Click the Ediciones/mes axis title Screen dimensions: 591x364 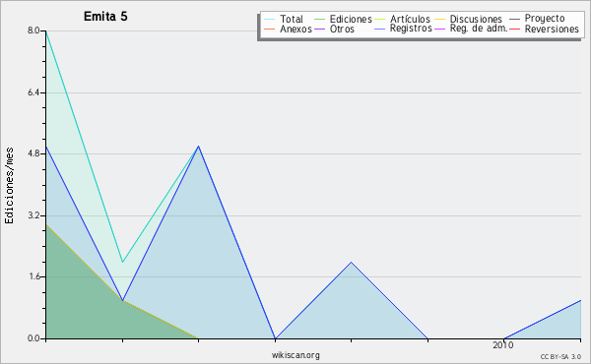pos(9,186)
